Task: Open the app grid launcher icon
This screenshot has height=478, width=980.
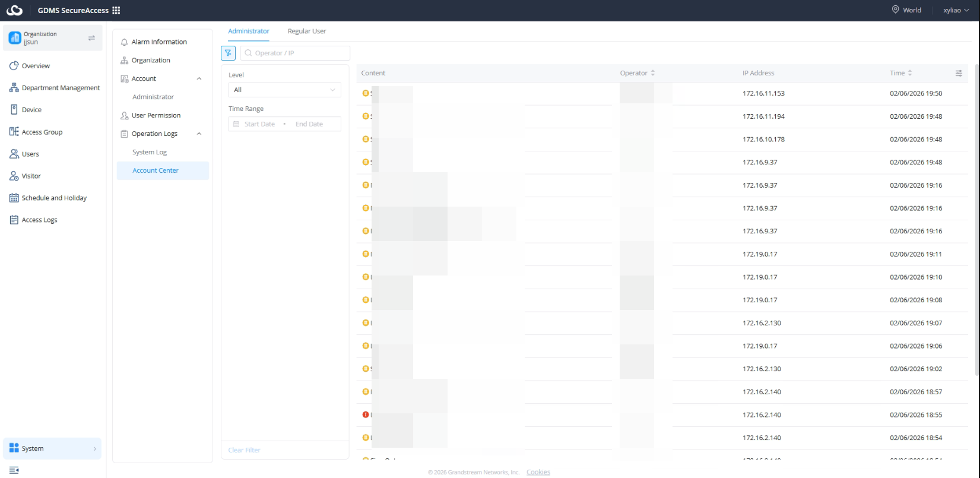Action: click(116, 10)
